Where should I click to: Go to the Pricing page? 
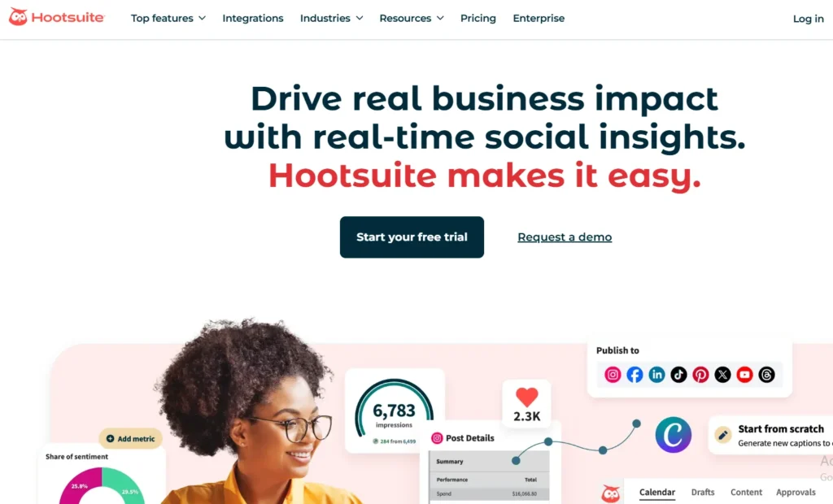pyautogui.click(x=478, y=18)
